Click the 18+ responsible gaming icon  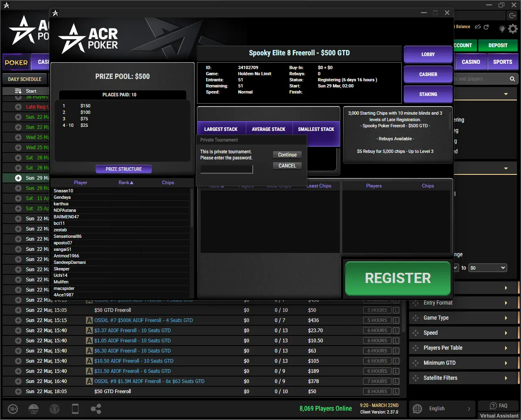coord(12,409)
